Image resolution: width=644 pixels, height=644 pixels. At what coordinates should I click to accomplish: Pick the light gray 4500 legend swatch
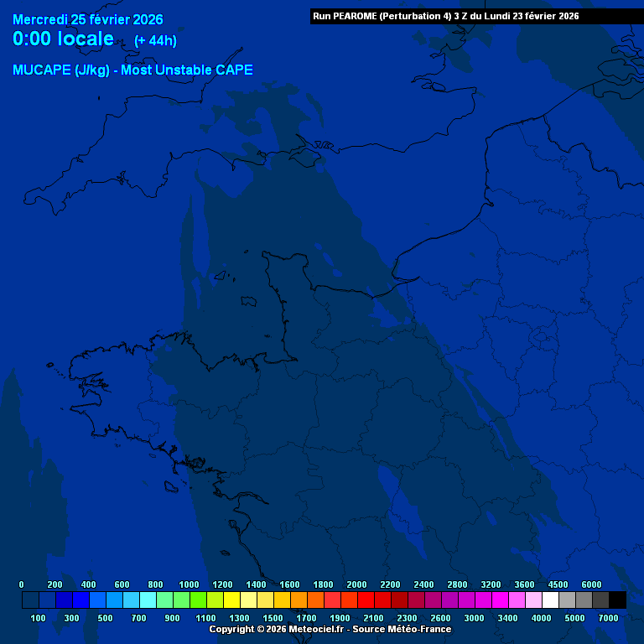point(567,600)
